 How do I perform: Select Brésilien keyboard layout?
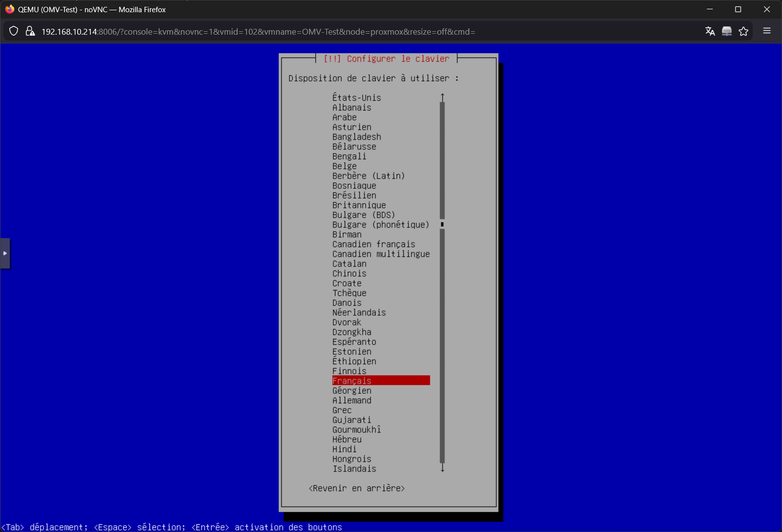[x=354, y=195]
